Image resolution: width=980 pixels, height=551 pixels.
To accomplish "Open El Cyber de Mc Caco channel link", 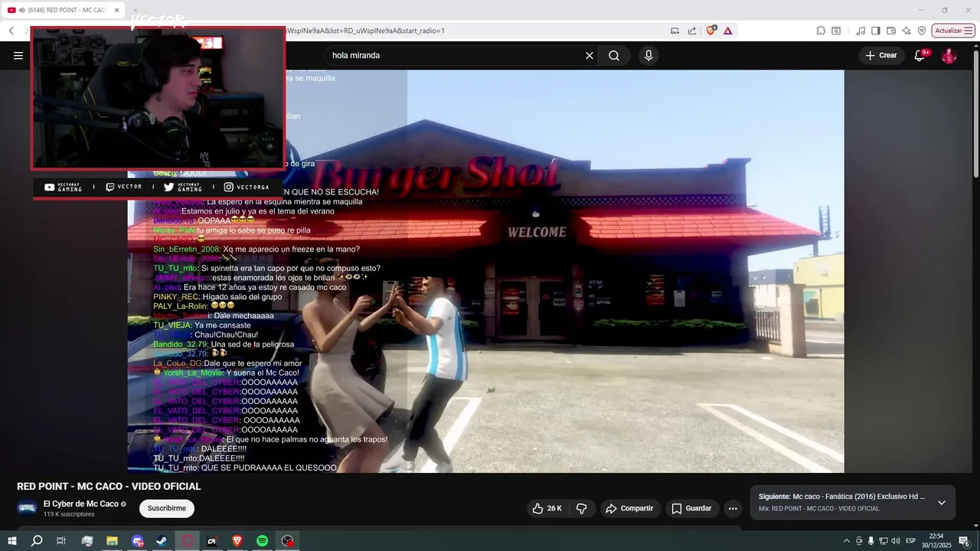I will [x=81, y=504].
